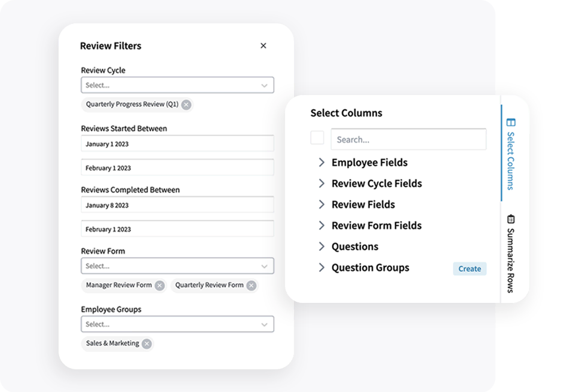Check the select-all box beside the search field

click(x=317, y=137)
